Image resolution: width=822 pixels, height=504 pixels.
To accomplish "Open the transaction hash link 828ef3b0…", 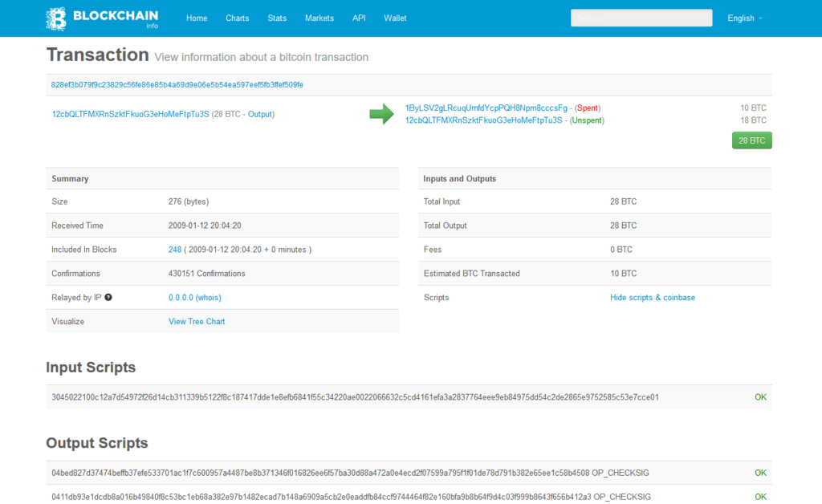I will 177,84.
